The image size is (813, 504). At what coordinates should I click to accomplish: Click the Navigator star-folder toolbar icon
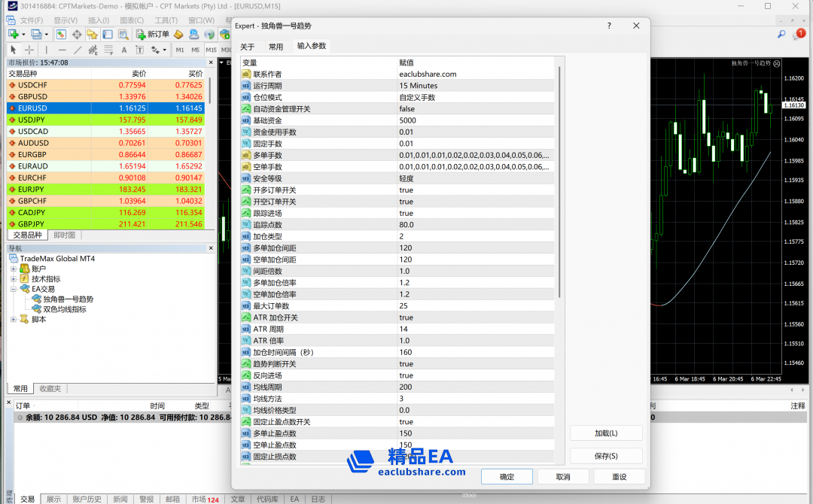[x=92, y=35]
